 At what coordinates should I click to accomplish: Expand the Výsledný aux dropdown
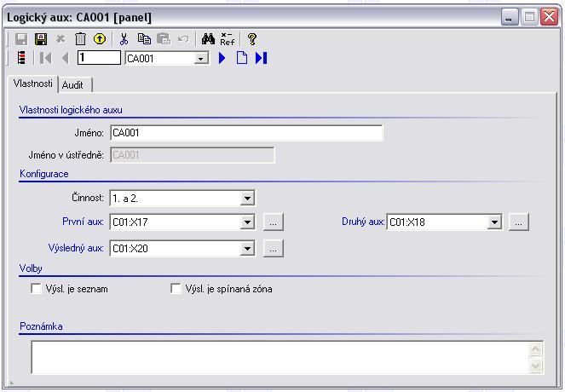[247, 249]
